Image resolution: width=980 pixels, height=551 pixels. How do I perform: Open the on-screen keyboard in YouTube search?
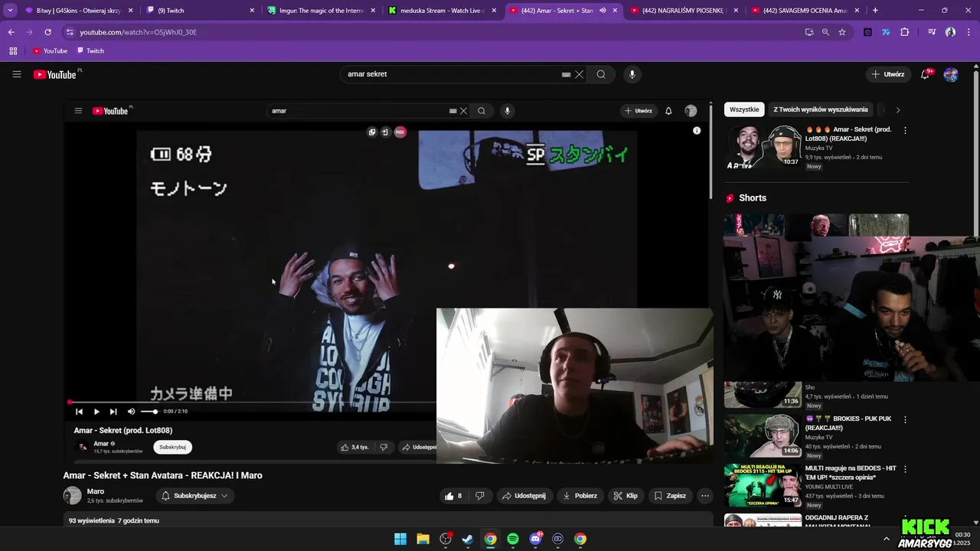click(x=566, y=74)
